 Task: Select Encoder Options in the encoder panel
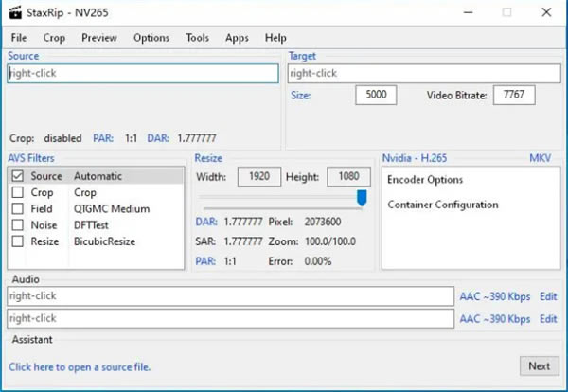[x=425, y=180]
